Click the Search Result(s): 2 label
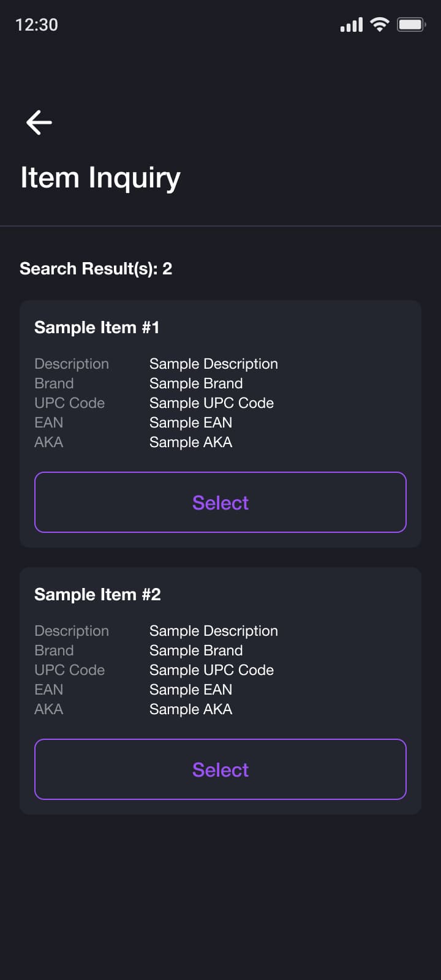Screen dimensions: 441x980 [96, 268]
